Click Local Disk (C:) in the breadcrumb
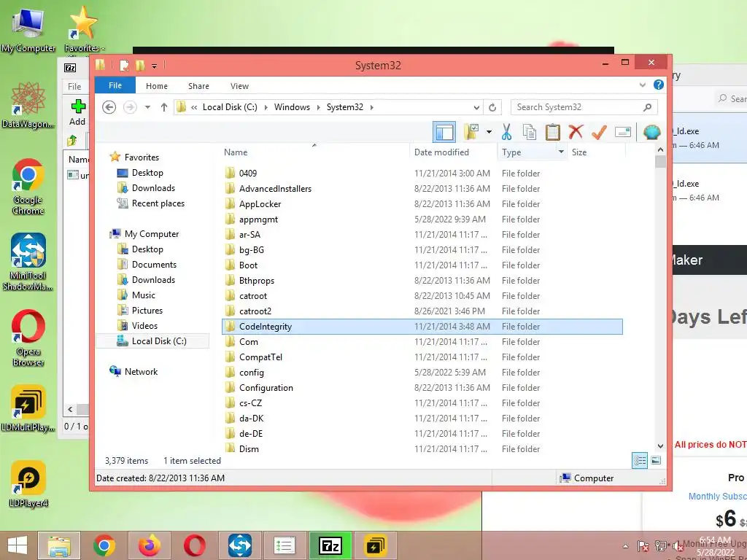 230,107
